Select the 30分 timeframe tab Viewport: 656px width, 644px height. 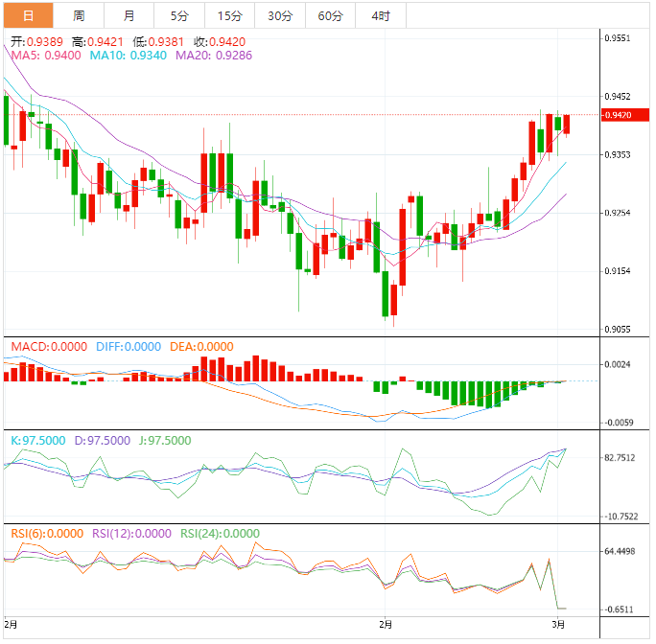pos(279,15)
